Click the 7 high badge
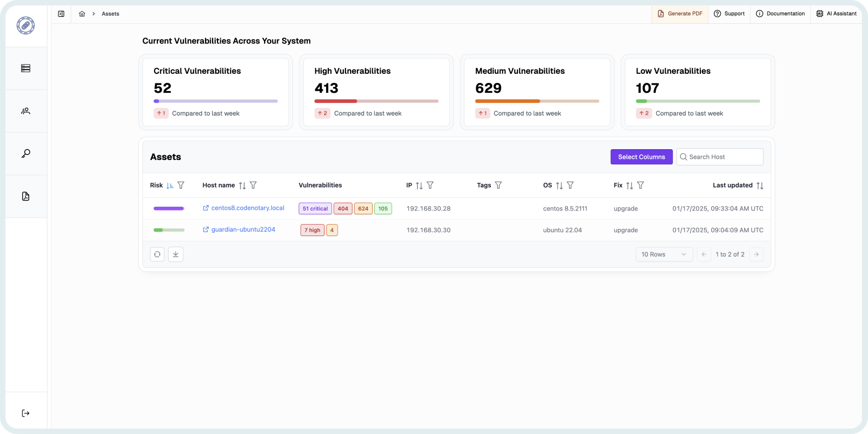Image resolution: width=868 pixels, height=434 pixels. point(312,230)
